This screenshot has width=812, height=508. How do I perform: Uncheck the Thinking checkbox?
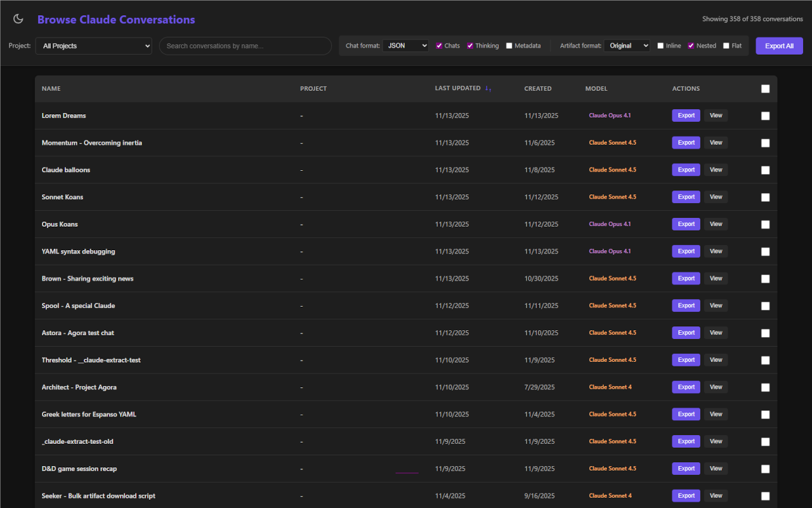point(470,46)
